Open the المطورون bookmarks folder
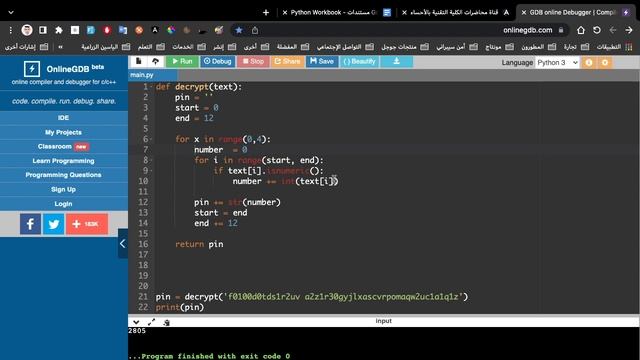 click(x=540, y=47)
